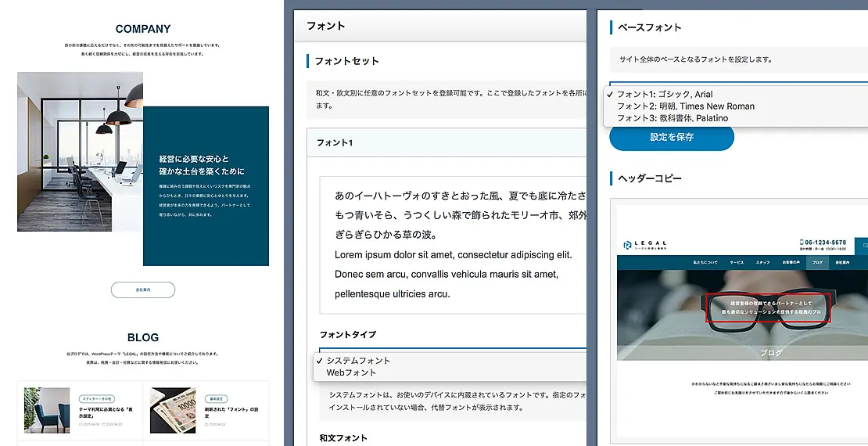Choose フォント2: 明朝, Times New Roman option
Viewport: 868px width, 446px height.
tap(685, 106)
